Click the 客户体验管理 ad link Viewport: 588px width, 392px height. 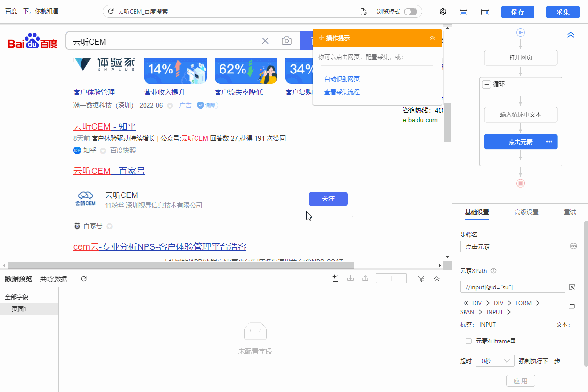point(94,92)
